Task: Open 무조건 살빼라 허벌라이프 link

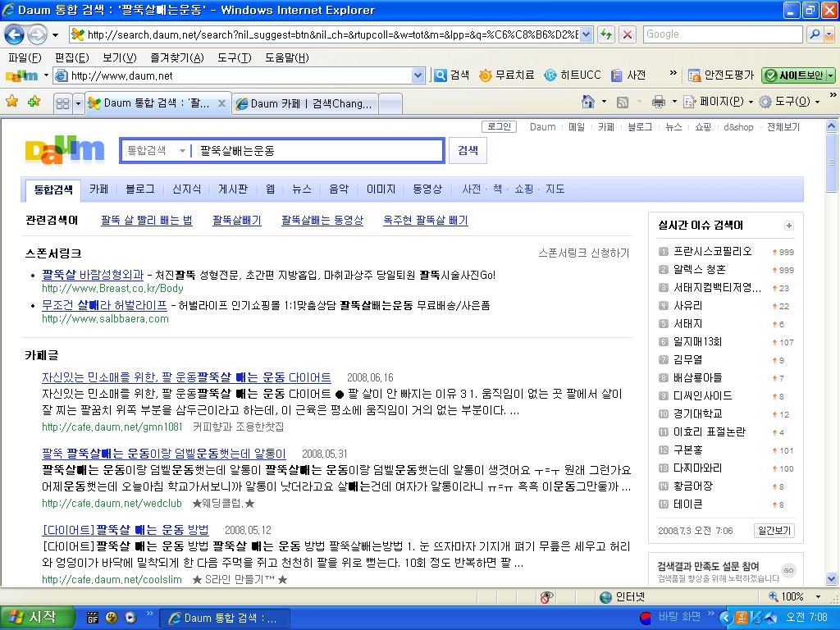Action: 104,305
